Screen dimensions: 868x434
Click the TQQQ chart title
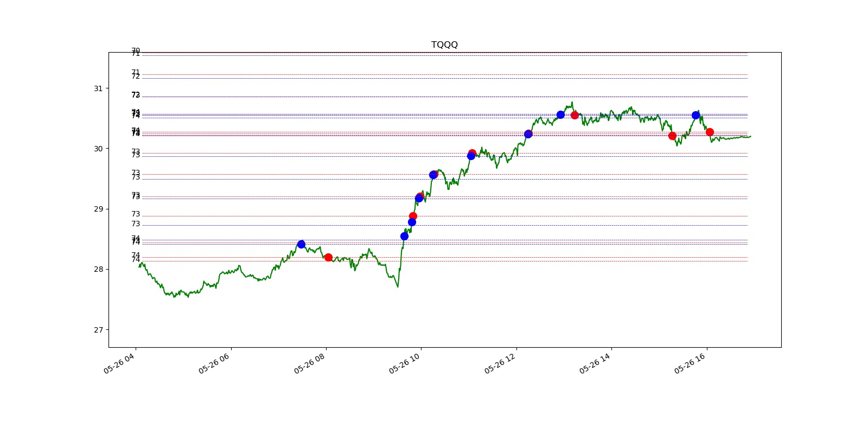pos(444,44)
